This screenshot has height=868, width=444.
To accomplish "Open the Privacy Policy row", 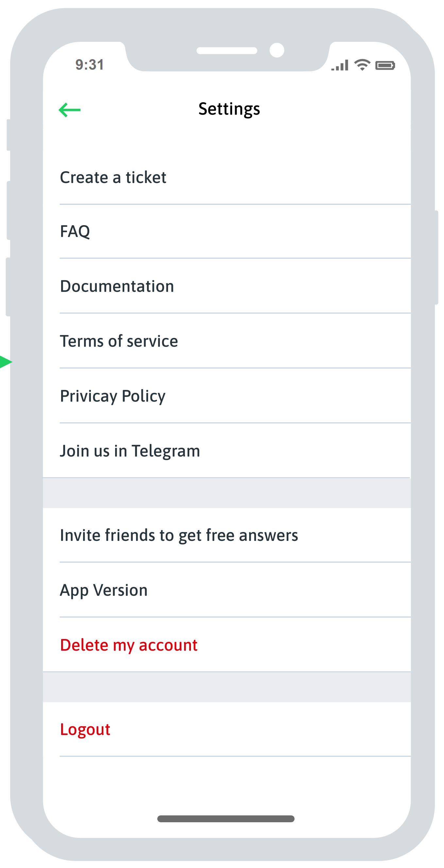I will 112,396.
